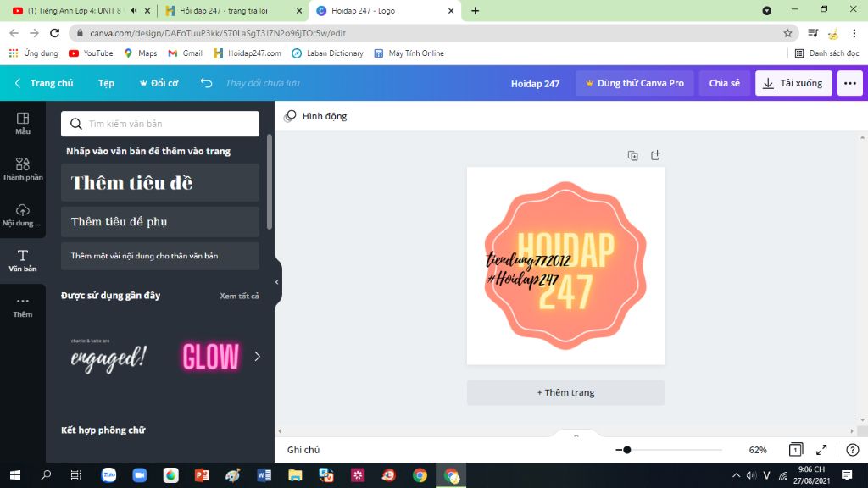Add a new page with the plus-page icon

pos(655,156)
